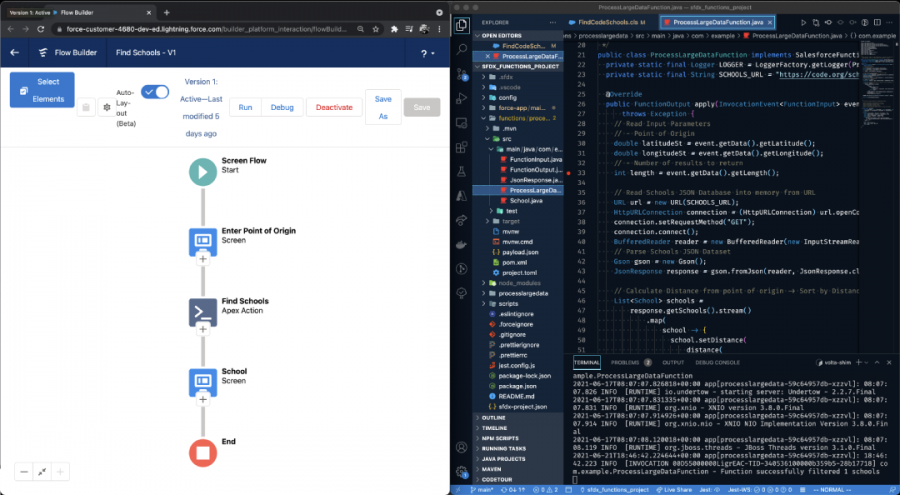The width and height of the screenshot is (900, 495).
Task: Expand the Outline section
Action: point(518,417)
